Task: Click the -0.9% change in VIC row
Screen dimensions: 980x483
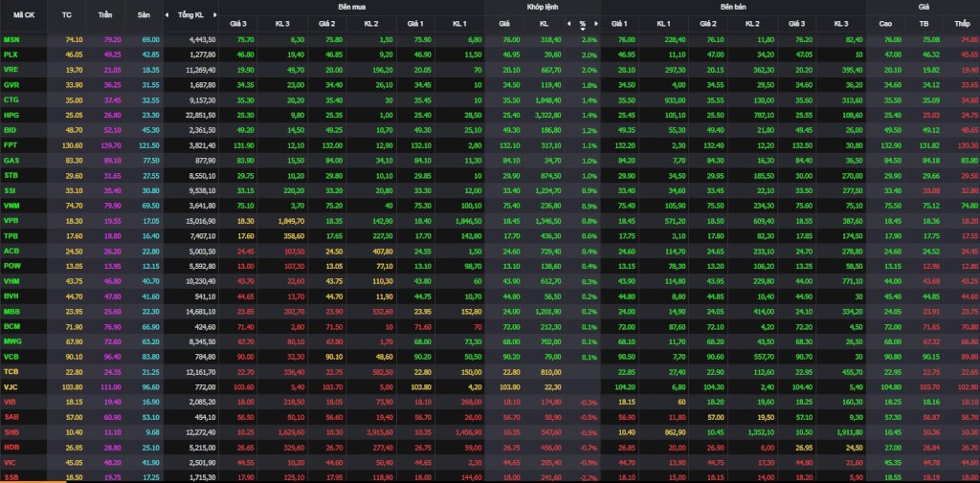Action: (589, 462)
